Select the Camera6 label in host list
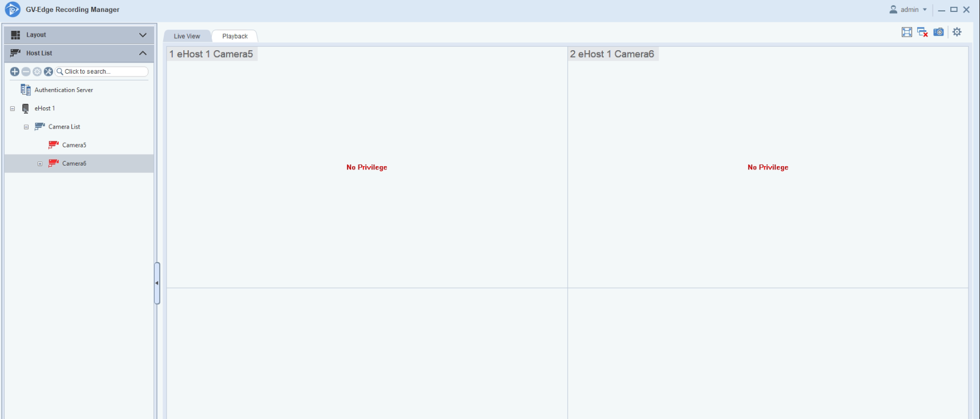Screen dimensions: 980x419 [74, 163]
